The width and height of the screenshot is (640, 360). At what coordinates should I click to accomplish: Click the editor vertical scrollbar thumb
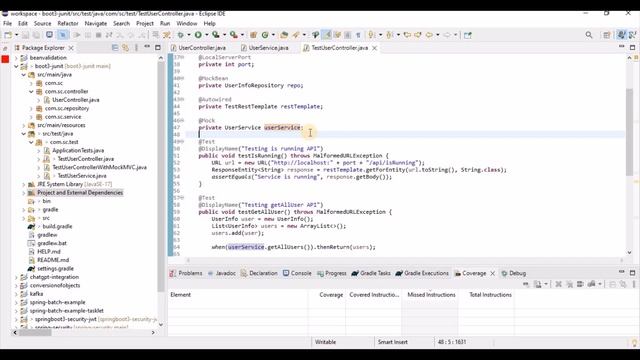point(629,133)
